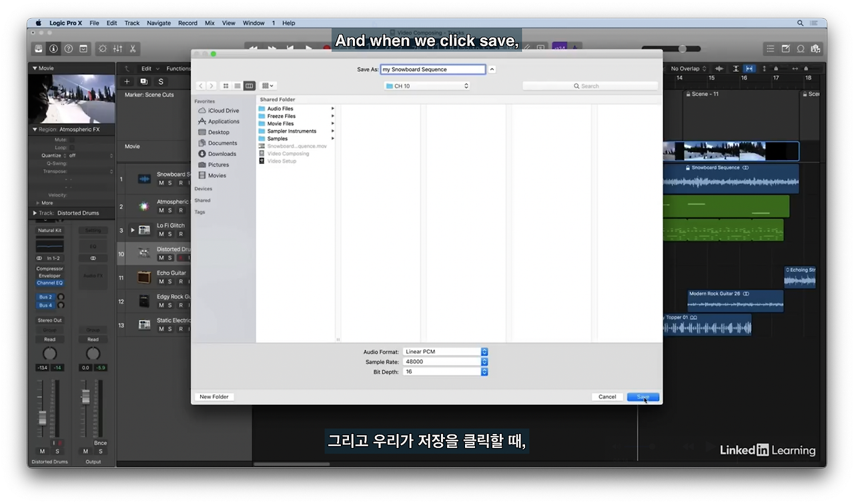Collapse the save dialog with chevron button
The image size is (854, 504).
(x=492, y=69)
